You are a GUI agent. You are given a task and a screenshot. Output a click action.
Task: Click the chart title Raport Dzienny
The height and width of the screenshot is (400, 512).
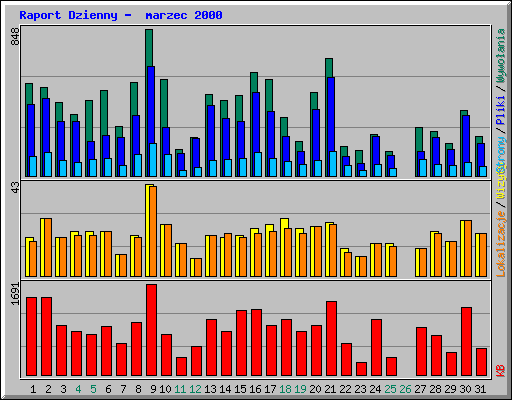point(68,15)
